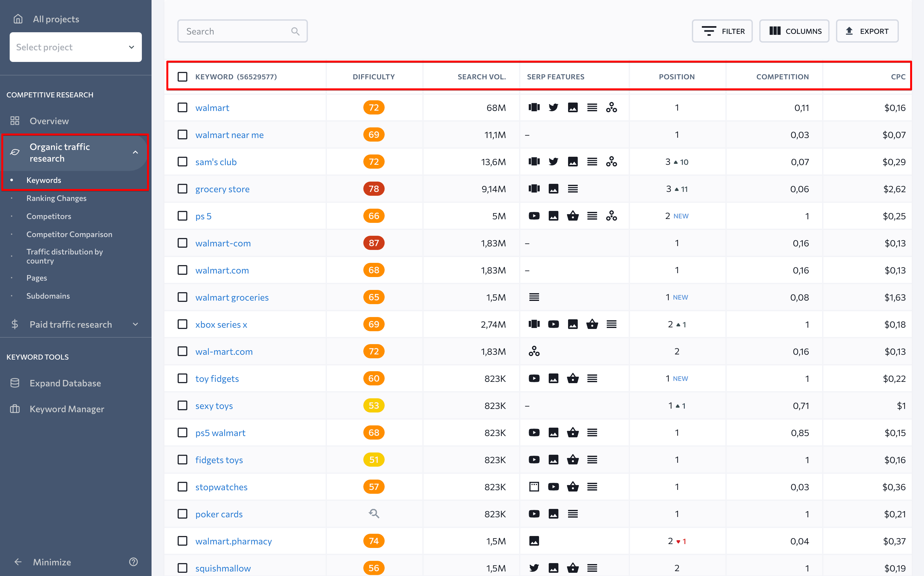
Task: Click the yellow difficulty badge 53 for sexy toys
Action: (374, 405)
